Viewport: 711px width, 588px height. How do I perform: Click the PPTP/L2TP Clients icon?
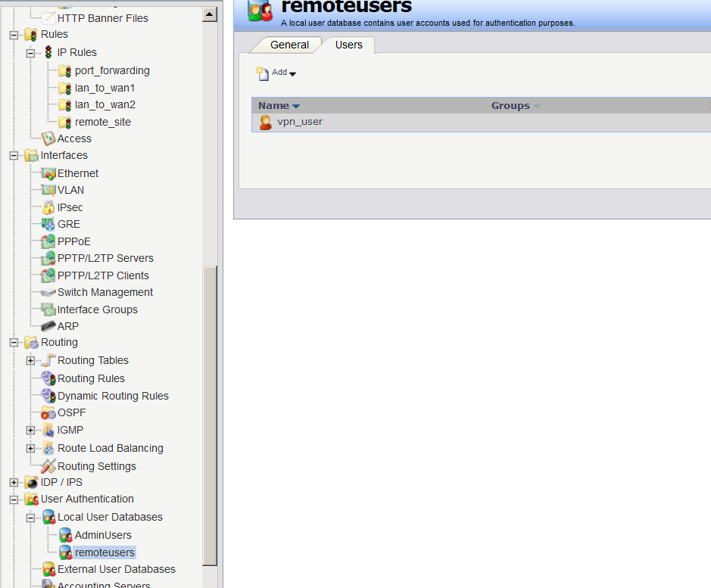[48, 275]
